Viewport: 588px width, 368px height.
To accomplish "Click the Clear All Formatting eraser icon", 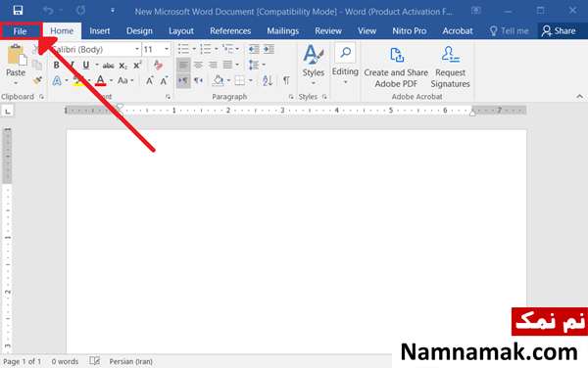I will point(158,66).
